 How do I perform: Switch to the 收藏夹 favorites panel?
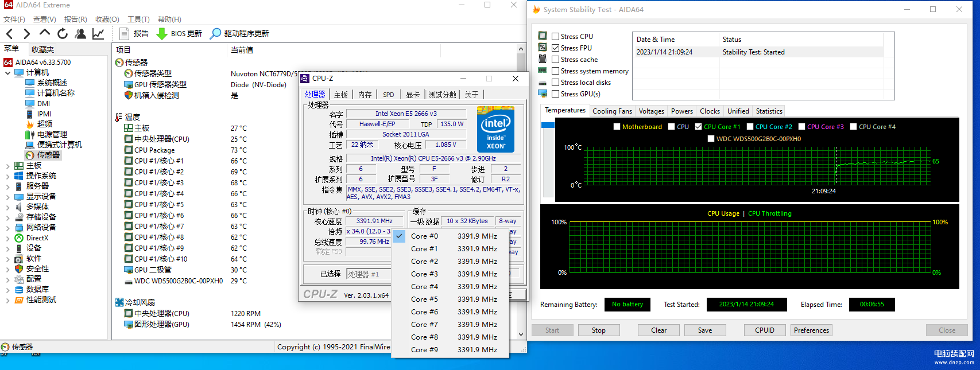click(42, 49)
